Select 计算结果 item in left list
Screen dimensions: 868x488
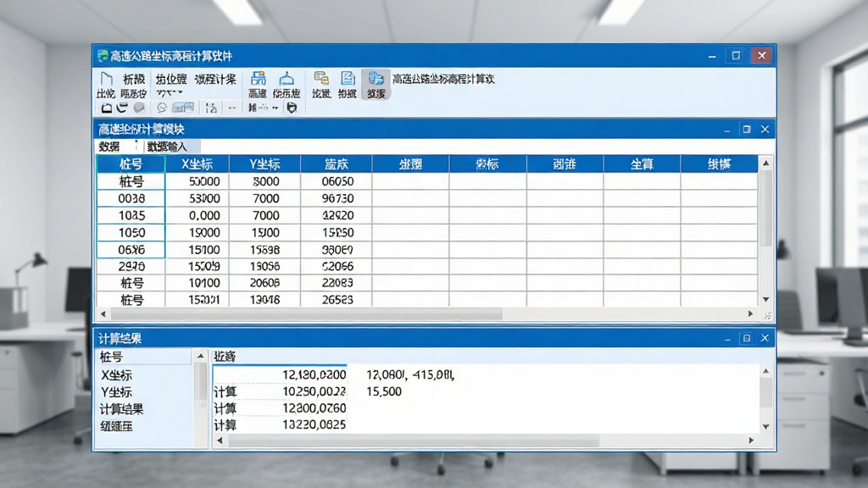121,409
